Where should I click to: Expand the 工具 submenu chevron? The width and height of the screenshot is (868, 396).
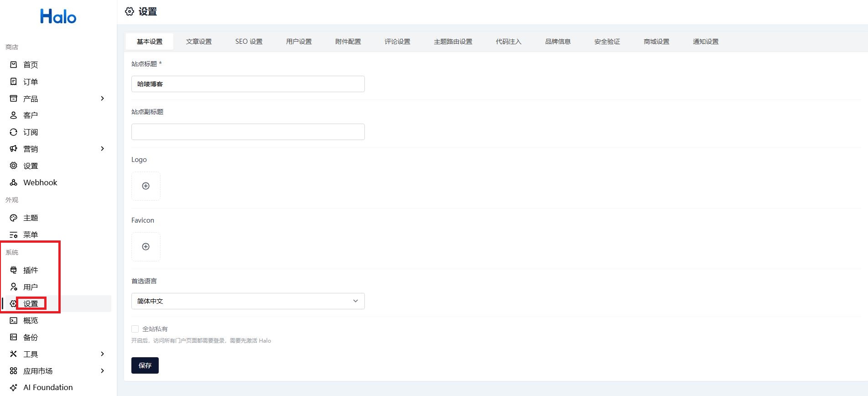103,354
